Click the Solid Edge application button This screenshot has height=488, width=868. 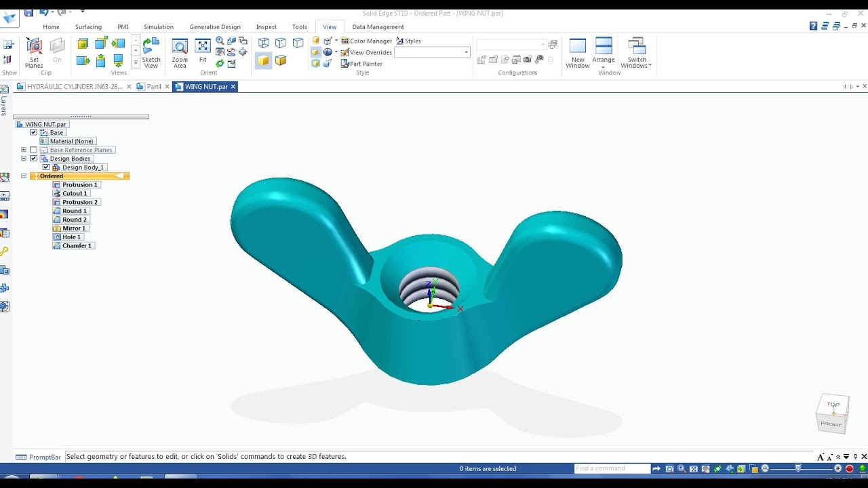pos(9,18)
